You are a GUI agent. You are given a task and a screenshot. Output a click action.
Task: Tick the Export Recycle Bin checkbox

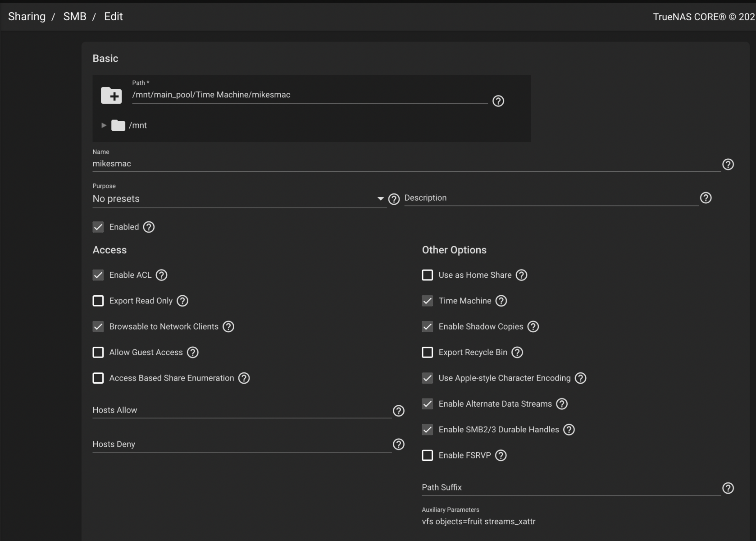(427, 352)
